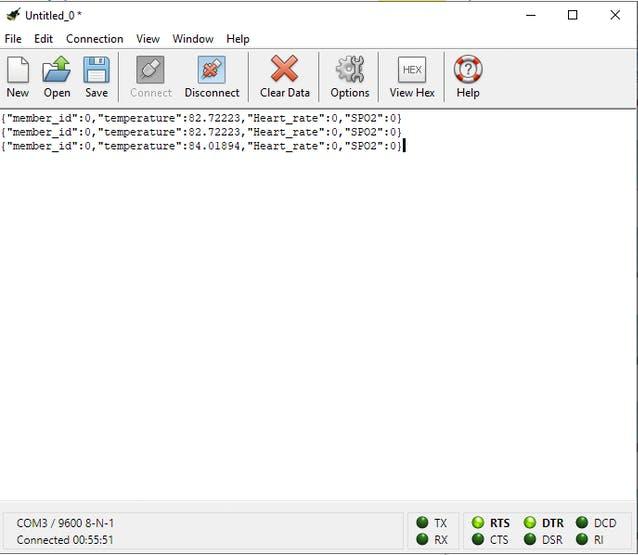Click the DCD status LED

tap(582, 522)
